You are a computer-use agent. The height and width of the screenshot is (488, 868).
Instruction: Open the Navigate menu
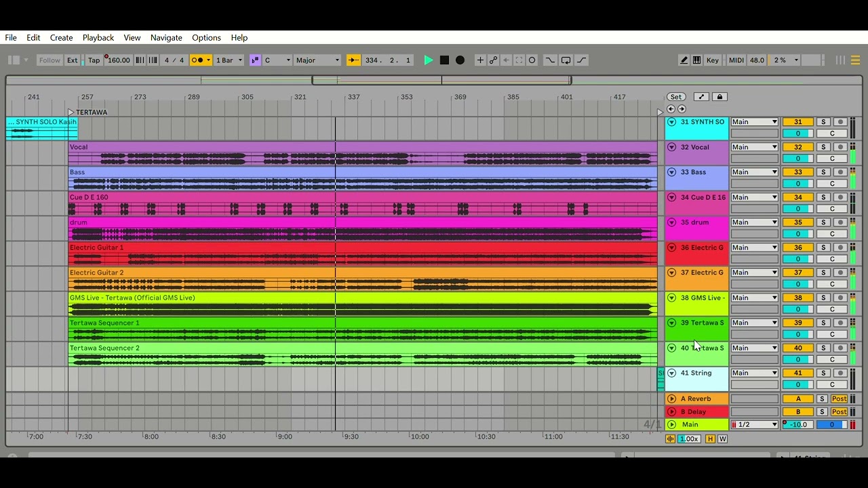coord(166,38)
